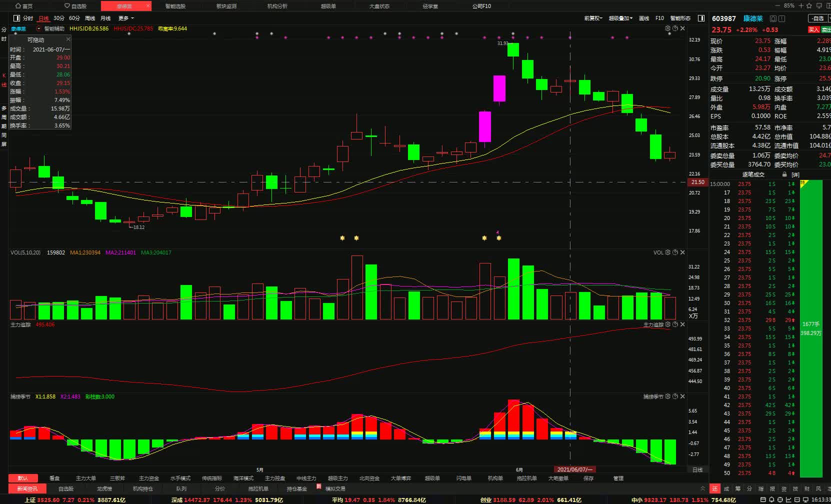This screenshot has height=504, width=831.
Task: Expand the 智能辅助 indicator chevron
Action: click(39, 28)
